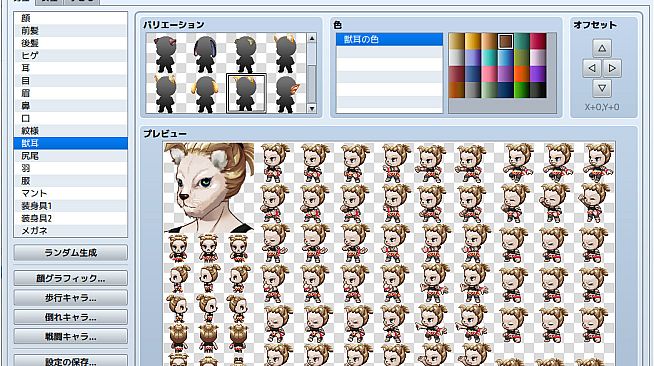Select 服 in the parts list

click(x=70, y=180)
